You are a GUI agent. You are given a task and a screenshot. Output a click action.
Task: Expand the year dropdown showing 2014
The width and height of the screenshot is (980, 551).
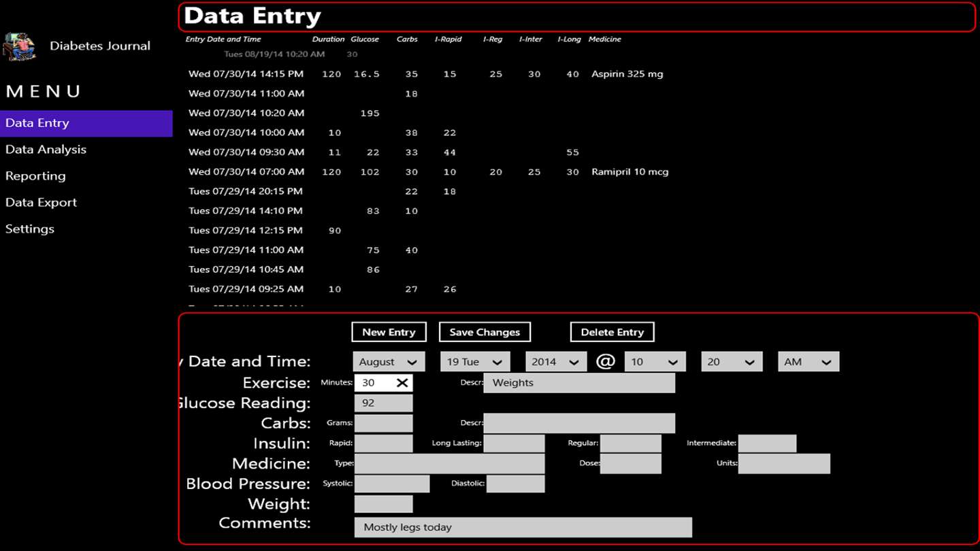pyautogui.click(x=556, y=362)
